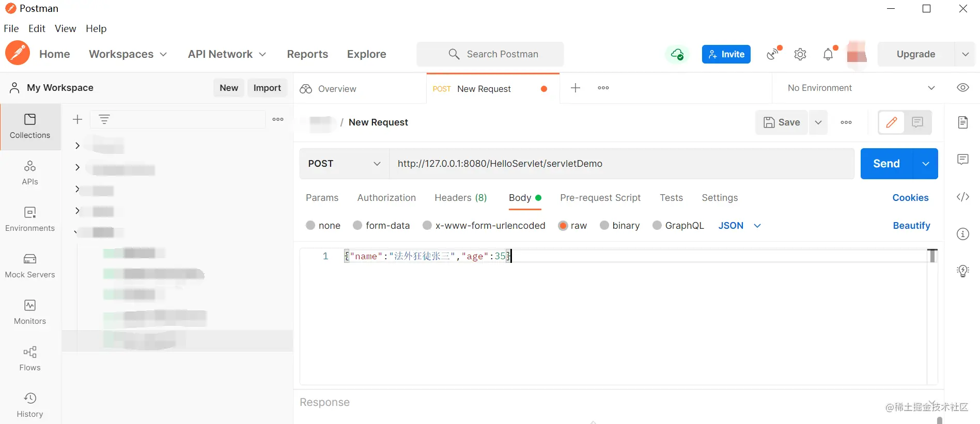Open collections panel more options dots

click(x=278, y=119)
